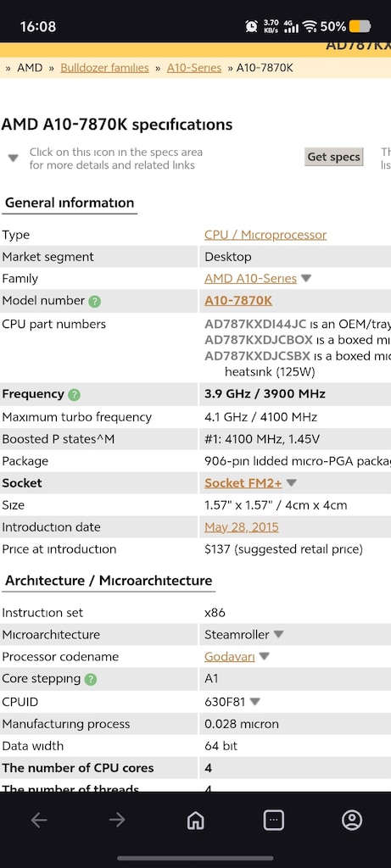The height and width of the screenshot is (868, 391).
Task: Select The number of CPU cores label
Action: coord(78,768)
